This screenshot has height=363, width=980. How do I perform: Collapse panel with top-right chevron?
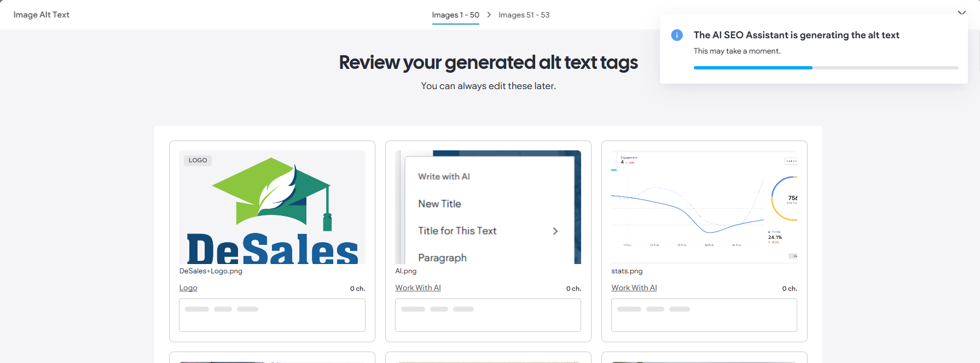(x=961, y=13)
